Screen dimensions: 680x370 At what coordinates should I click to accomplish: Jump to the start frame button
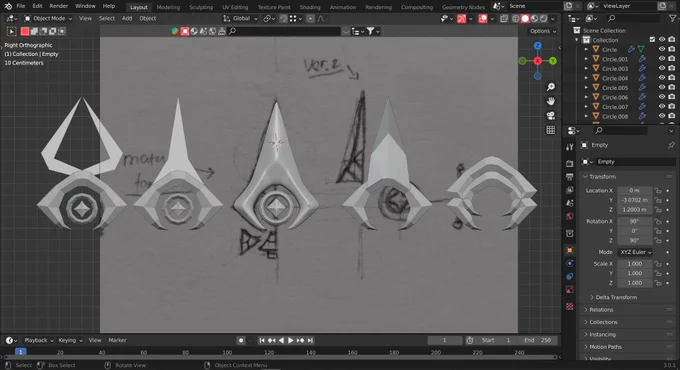[262, 341]
